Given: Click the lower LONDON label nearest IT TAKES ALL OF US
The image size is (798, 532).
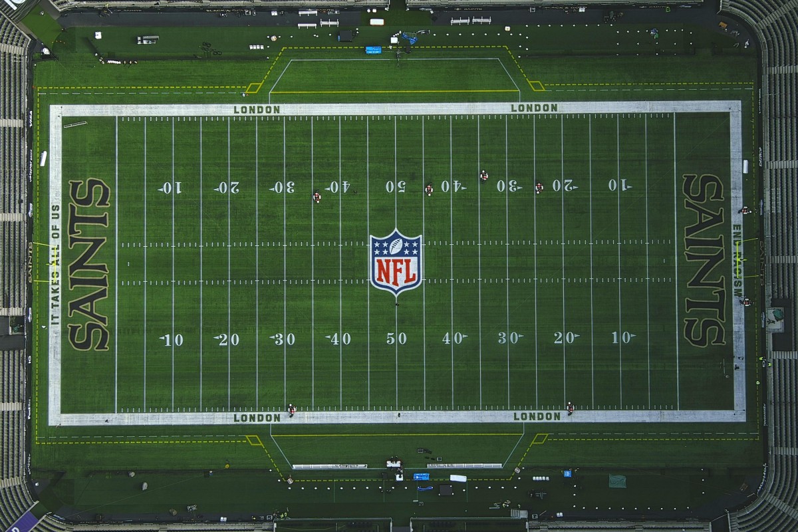Looking at the screenshot, I should 257,418.
